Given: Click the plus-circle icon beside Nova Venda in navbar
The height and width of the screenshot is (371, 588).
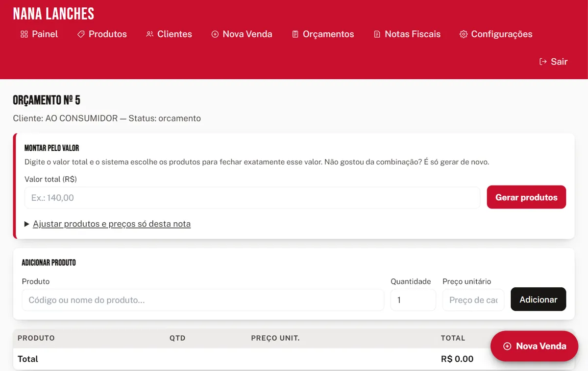Looking at the screenshot, I should [215, 34].
